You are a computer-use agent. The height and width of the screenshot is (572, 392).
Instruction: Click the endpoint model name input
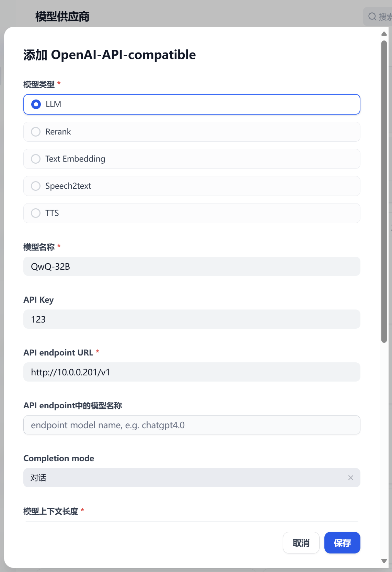pos(192,425)
